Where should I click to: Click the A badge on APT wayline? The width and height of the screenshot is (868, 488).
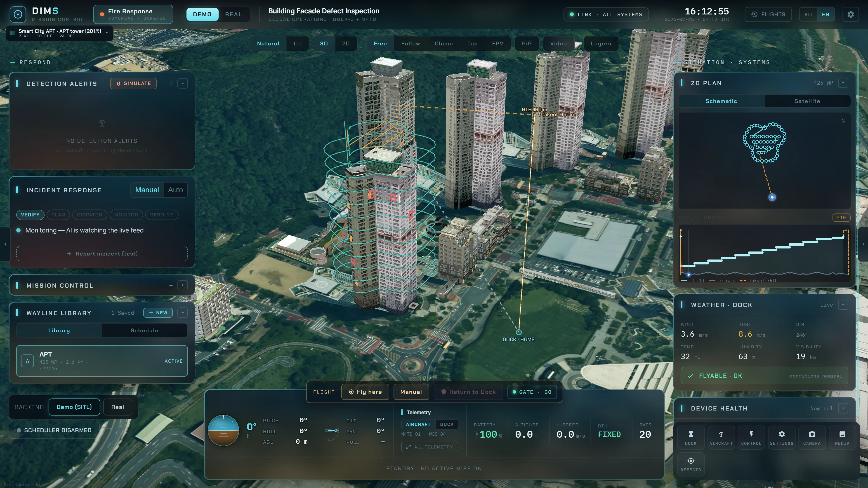pyautogui.click(x=28, y=361)
